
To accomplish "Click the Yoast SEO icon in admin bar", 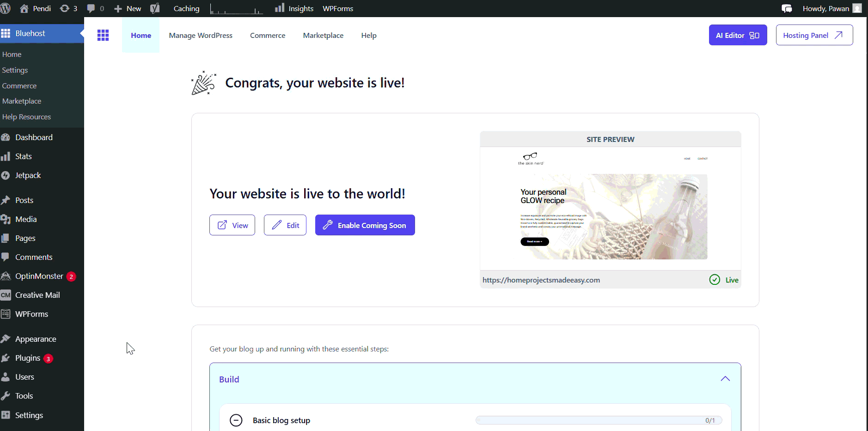I will tap(155, 8).
